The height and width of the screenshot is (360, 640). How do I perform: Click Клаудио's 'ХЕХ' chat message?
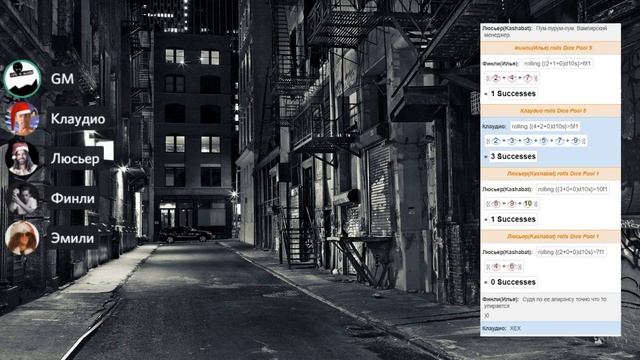coord(550,329)
